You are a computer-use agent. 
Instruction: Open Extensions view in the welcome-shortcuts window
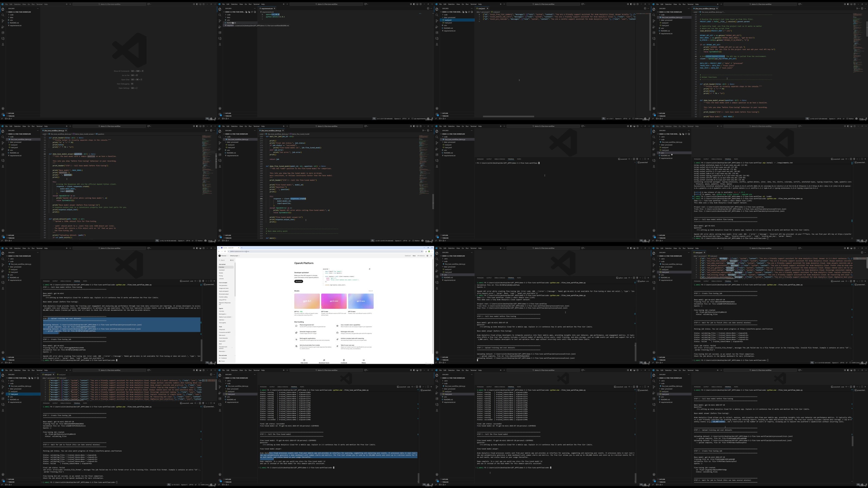3,33
